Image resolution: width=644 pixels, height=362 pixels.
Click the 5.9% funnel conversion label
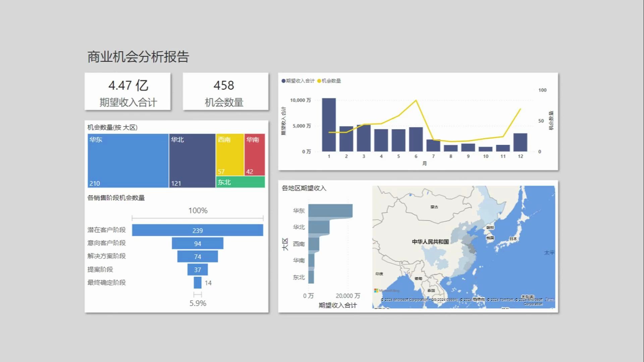(198, 303)
